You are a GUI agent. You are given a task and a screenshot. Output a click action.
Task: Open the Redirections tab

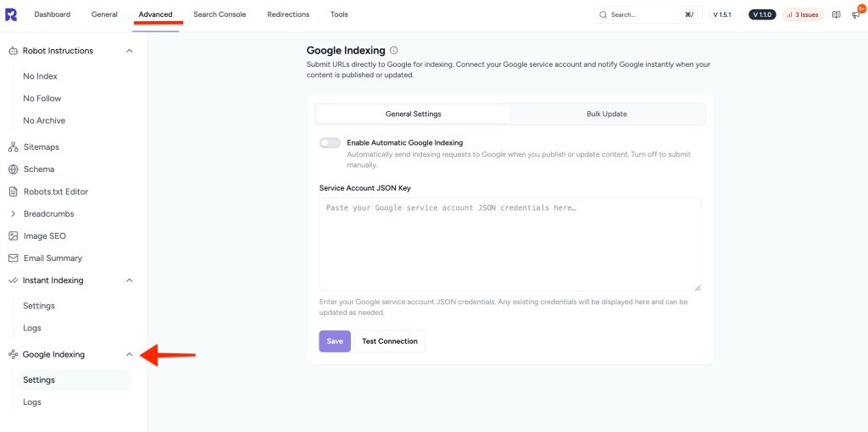point(288,14)
